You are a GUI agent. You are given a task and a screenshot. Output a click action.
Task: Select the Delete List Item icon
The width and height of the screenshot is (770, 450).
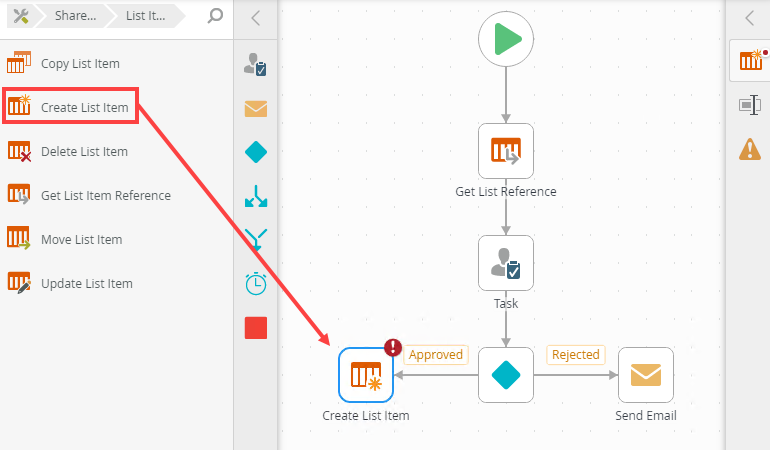[x=19, y=151]
